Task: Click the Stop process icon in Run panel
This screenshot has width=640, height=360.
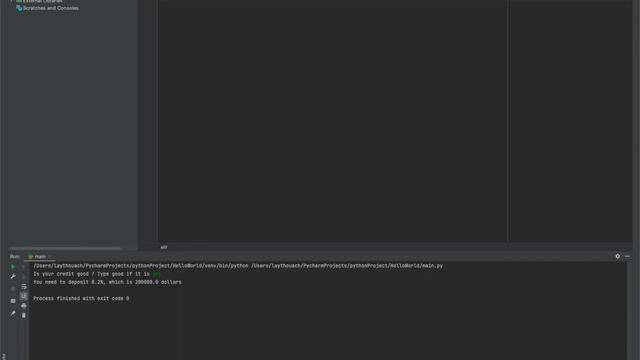Action: click(13, 289)
